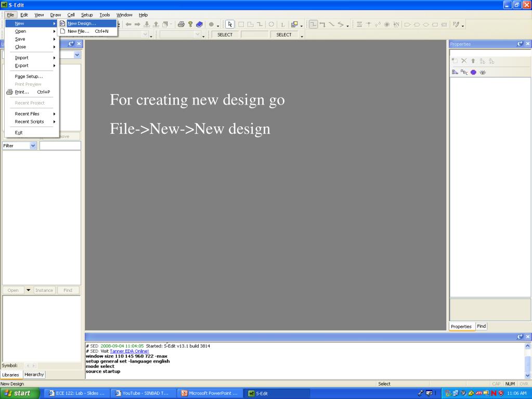Toggle pin on the command log panel
Screen dimensions: 532x399
pos(520,337)
